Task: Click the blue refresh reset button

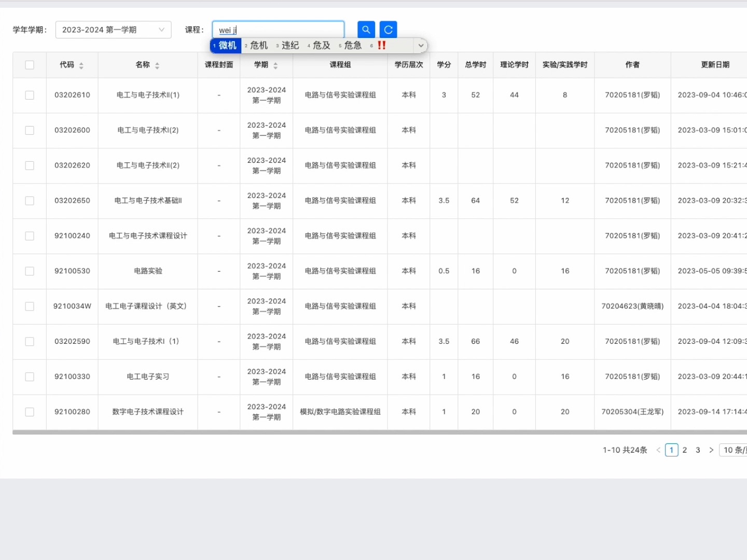Action: tap(388, 30)
